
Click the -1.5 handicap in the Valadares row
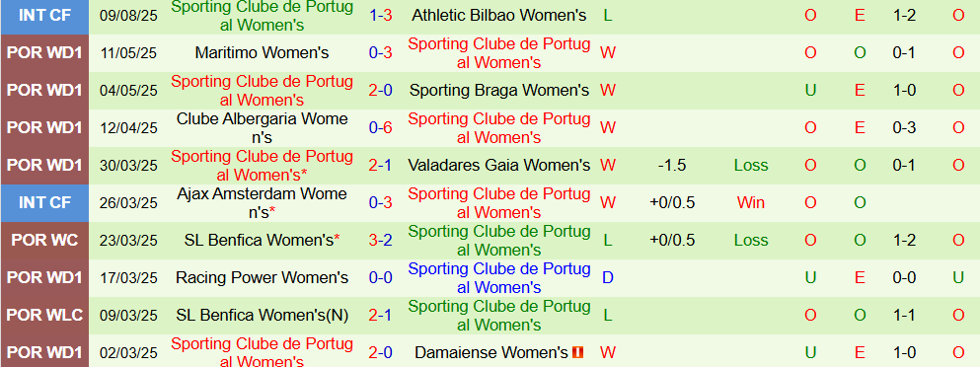pos(672,166)
